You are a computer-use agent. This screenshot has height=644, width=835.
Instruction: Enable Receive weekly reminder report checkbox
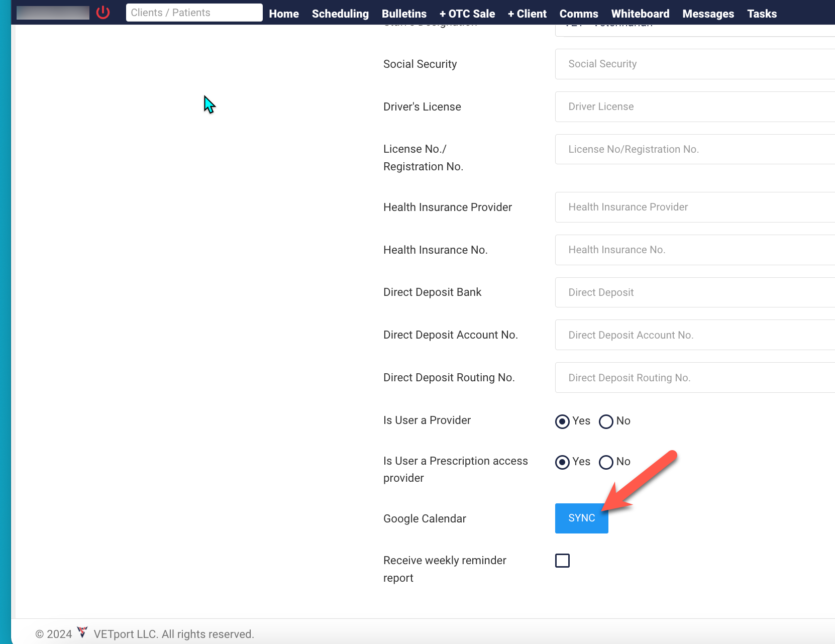coord(562,561)
